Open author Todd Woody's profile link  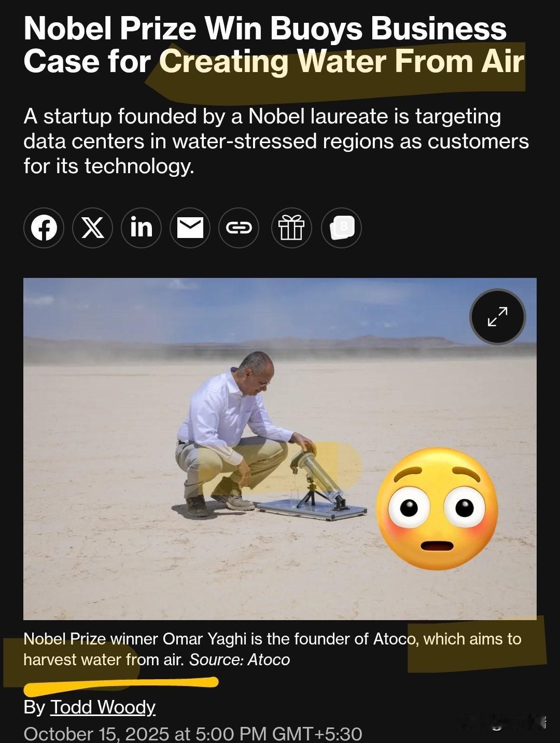pyautogui.click(x=103, y=707)
